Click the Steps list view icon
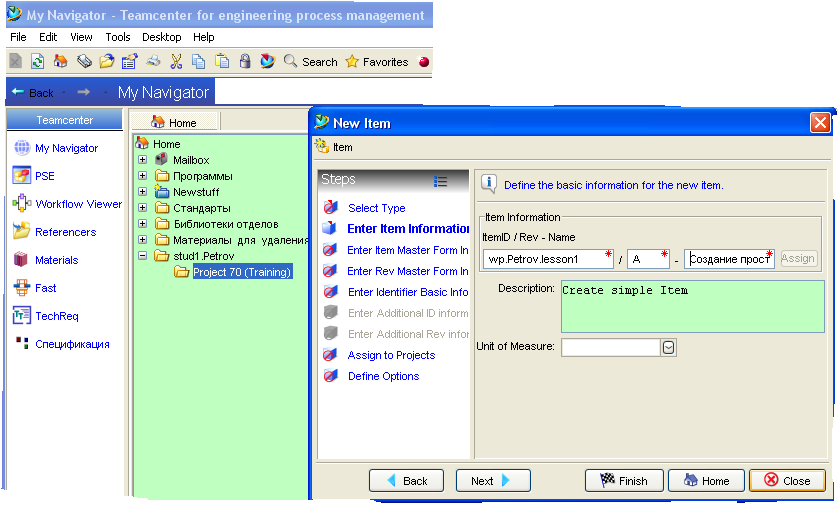This screenshot has width=840, height=512. (440, 182)
